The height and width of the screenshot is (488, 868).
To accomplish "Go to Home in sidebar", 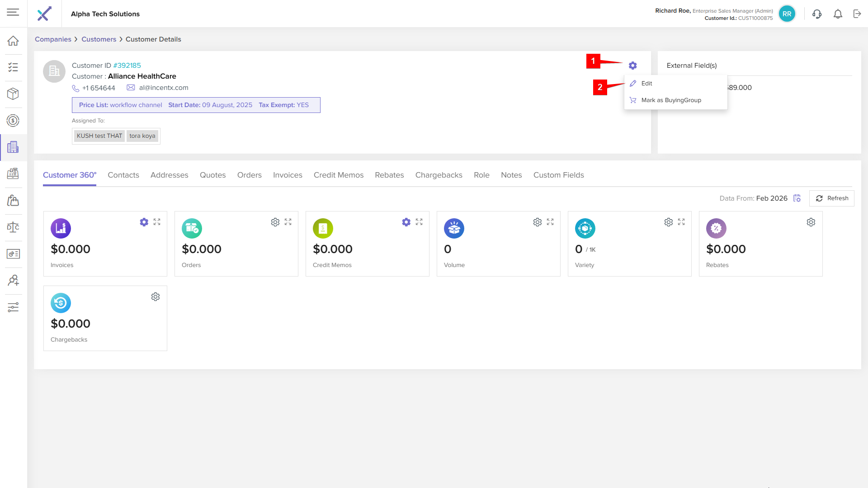I will 13,41.
